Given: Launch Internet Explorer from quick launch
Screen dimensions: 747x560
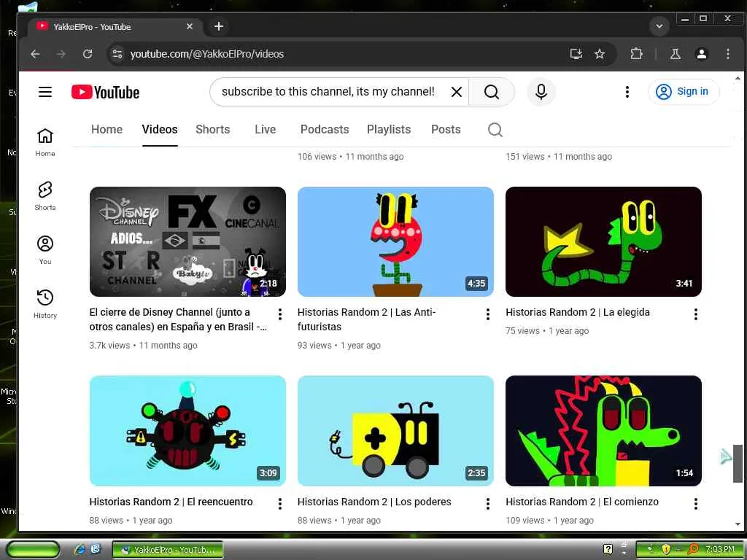Looking at the screenshot, I should (80, 550).
